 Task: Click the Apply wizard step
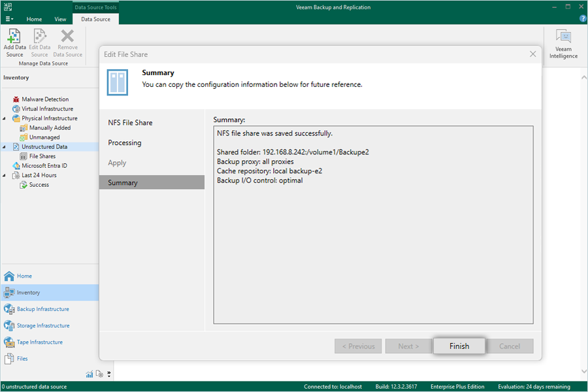coord(117,163)
